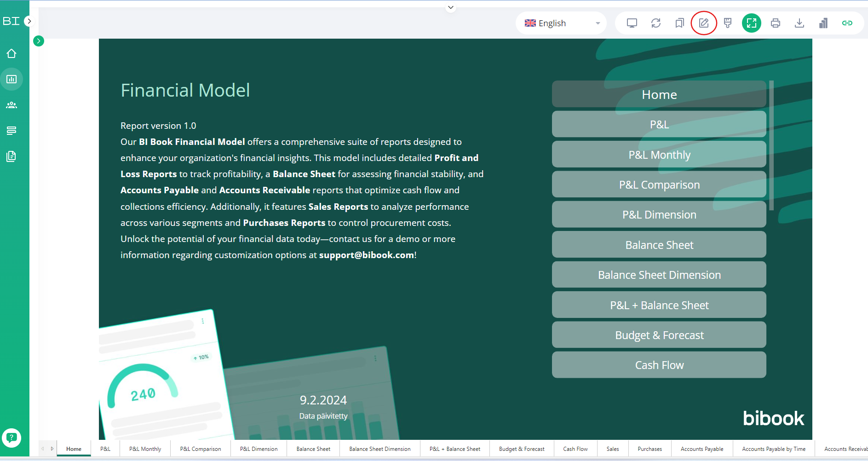The image size is (868, 461).
Task: Switch to the P&L + Balance Sheet page tab
Action: (455, 449)
